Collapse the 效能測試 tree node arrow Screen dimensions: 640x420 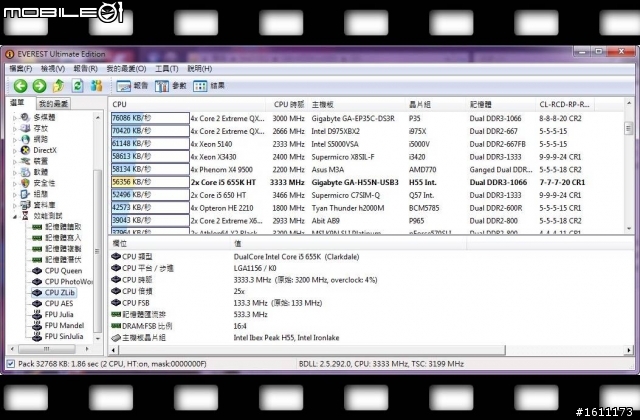click(15, 217)
